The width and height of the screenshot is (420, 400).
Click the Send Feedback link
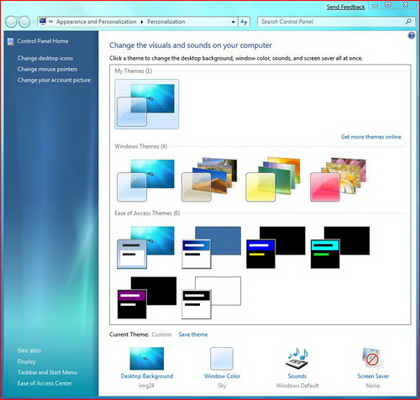tap(346, 7)
